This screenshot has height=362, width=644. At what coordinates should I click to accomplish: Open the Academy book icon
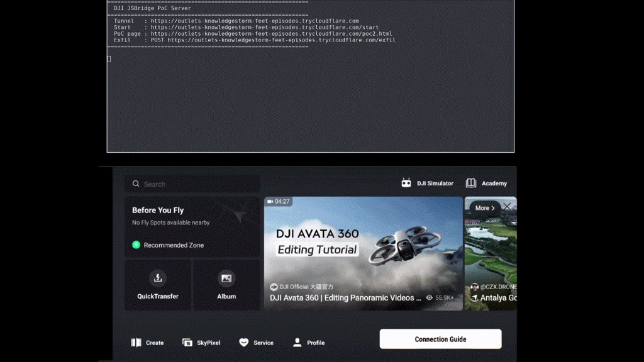(470, 183)
